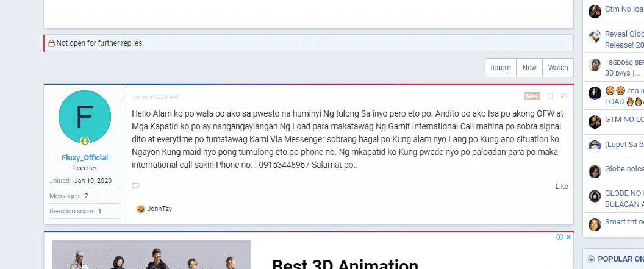Click avatar beside SGDOSG thread
Image resolution: width=644 pixels, height=269 pixels.
[x=595, y=65]
